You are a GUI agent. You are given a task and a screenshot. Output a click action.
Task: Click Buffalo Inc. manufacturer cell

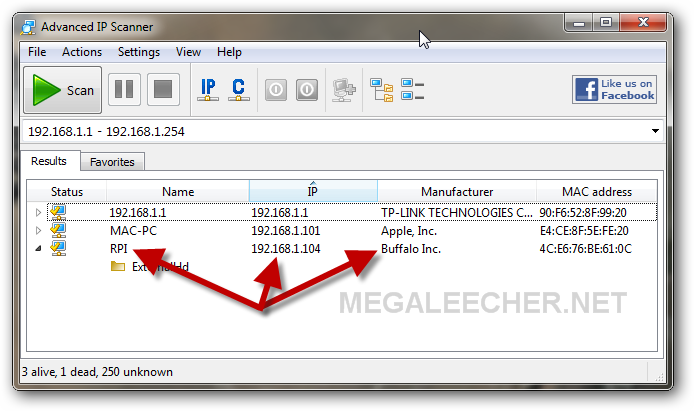[x=411, y=249]
